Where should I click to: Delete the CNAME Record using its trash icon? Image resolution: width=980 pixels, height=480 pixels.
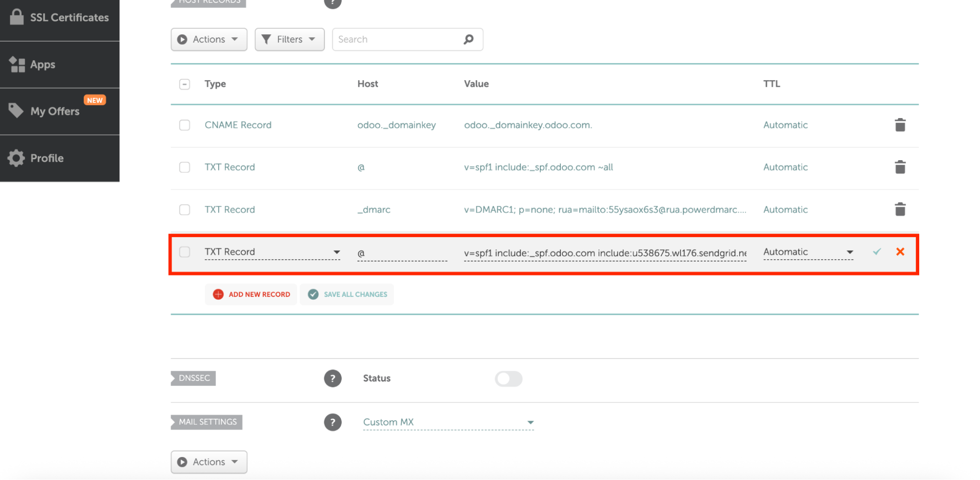900,125
